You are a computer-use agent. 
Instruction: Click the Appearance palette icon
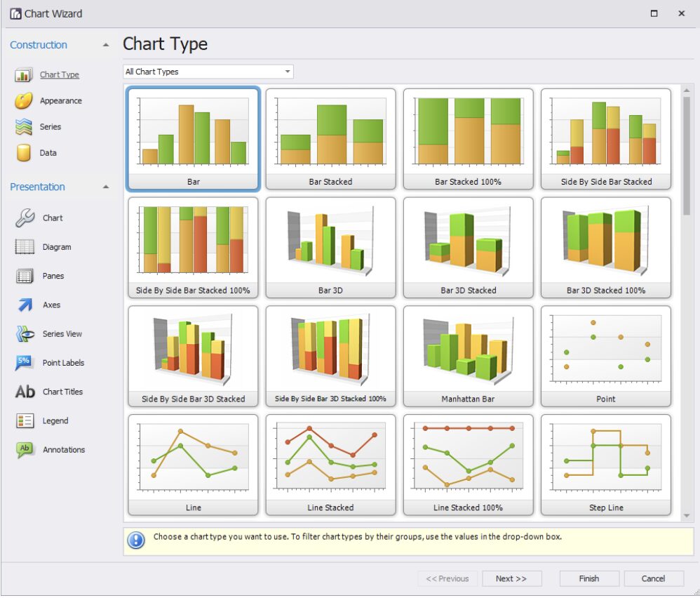(24, 101)
